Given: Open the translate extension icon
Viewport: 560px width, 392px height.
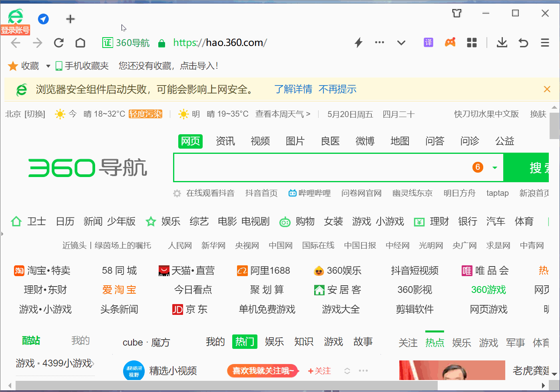Looking at the screenshot, I should pyautogui.click(x=428, y=42).
